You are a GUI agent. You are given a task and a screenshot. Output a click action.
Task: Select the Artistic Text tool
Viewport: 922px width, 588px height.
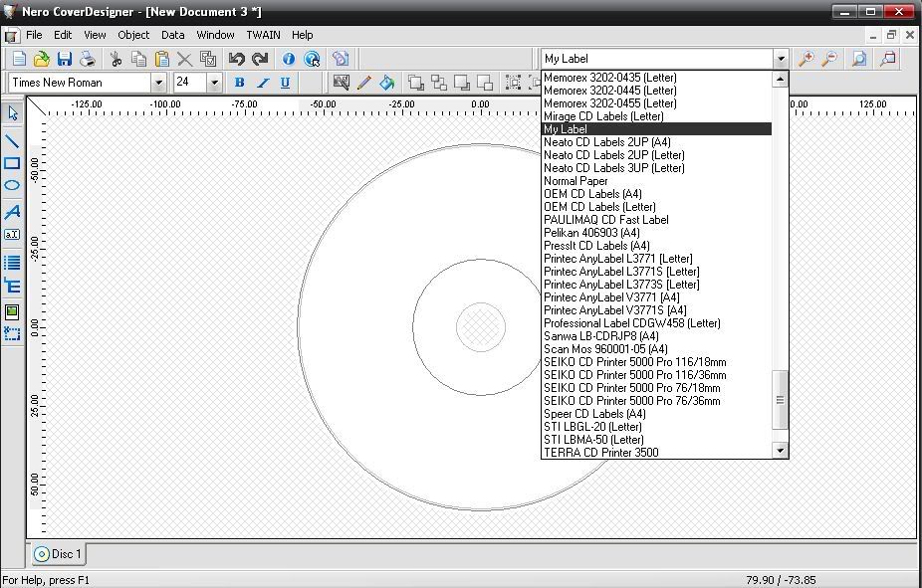(x=13, y=212)
